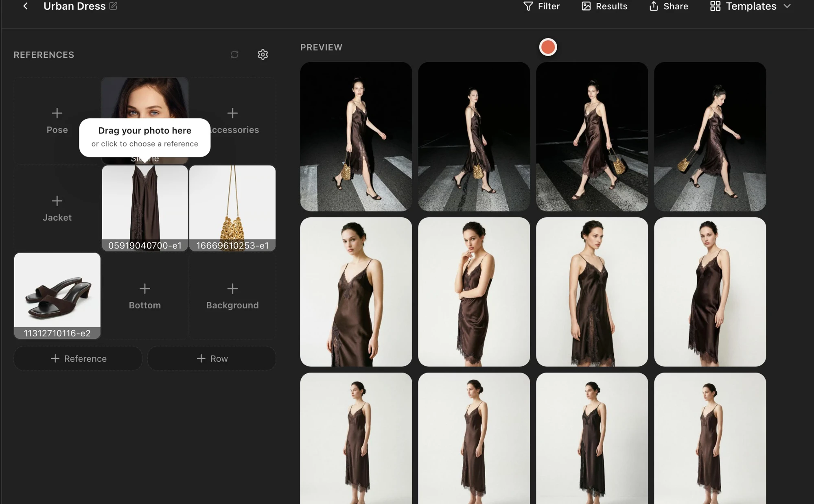This screenshot has width=814, height=504.
Task: Open first crosswalk preview image
Action: [x=356, y=137]
